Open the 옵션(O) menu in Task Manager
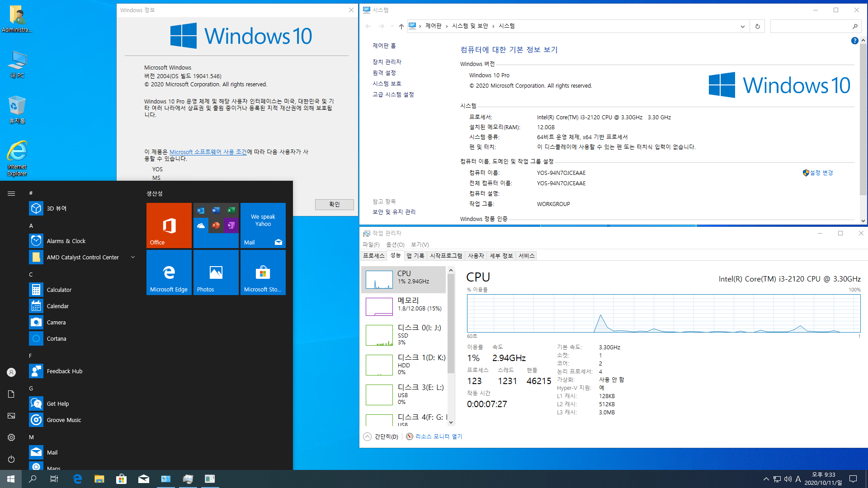This screenshot has height=488, width=868. click(395, 244)
